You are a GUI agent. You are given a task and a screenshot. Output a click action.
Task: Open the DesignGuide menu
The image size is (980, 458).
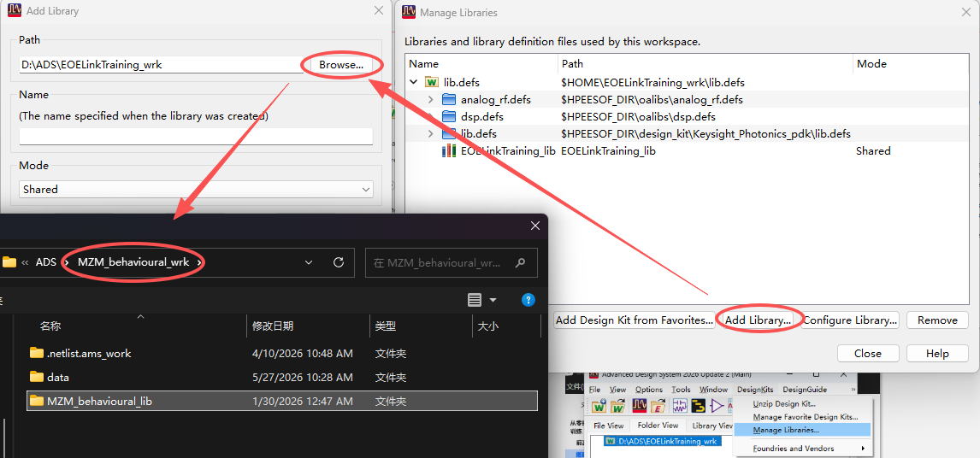[805, 390]
